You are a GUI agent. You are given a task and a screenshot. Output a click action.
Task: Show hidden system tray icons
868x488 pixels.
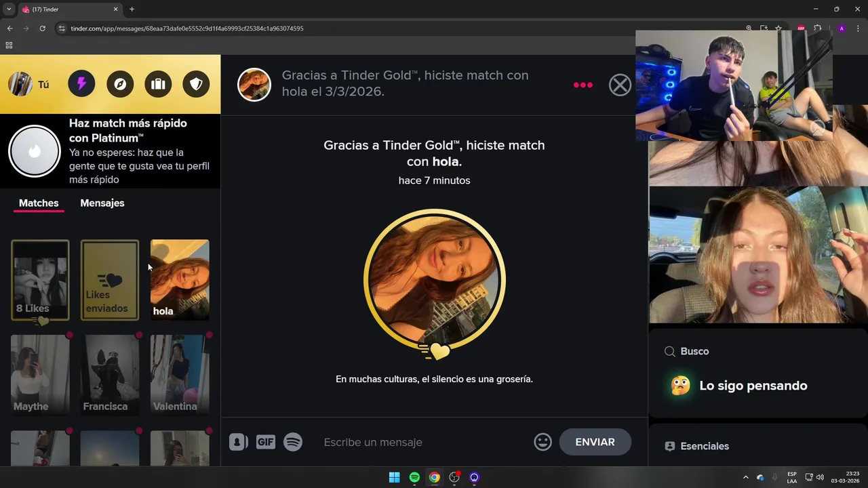[x=746, y=477]
